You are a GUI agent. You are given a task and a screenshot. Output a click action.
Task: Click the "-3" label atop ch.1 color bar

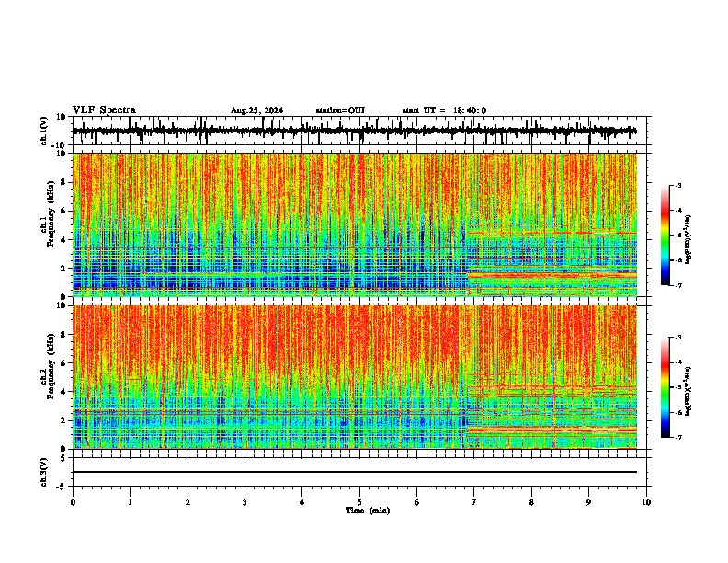click(x=677, y=186)
